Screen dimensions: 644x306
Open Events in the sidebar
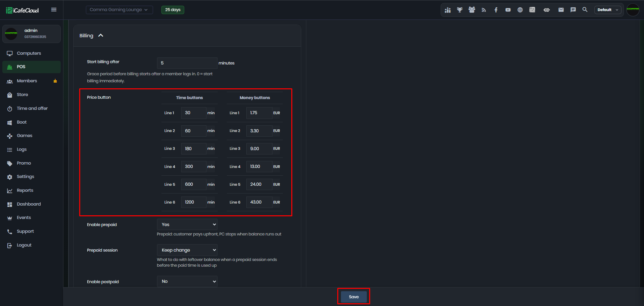(32, 218)
